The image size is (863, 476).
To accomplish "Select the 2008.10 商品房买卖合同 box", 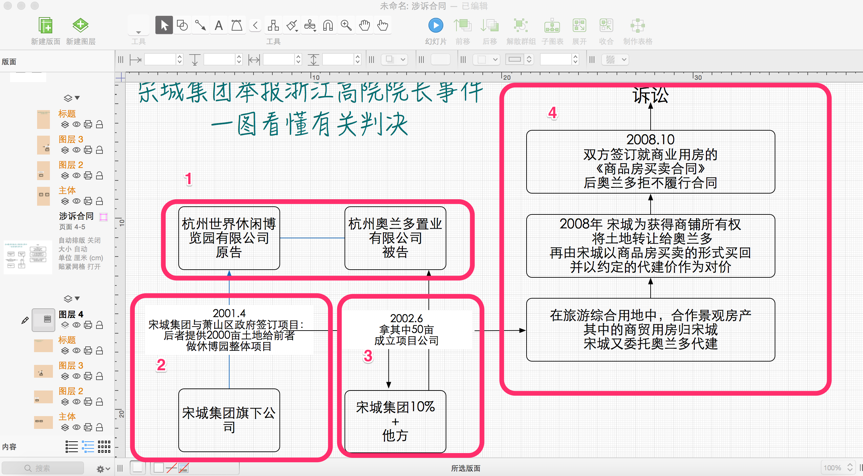I will click(x=651, y=162).
